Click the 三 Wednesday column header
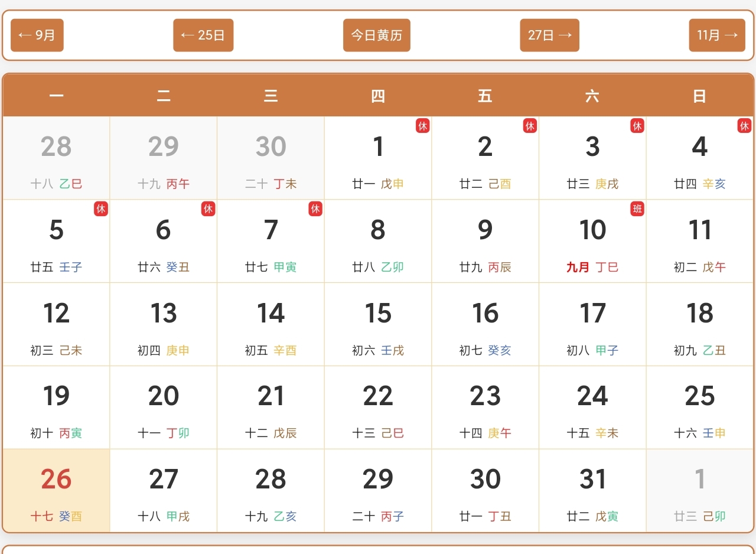 [x=271, y=96]
